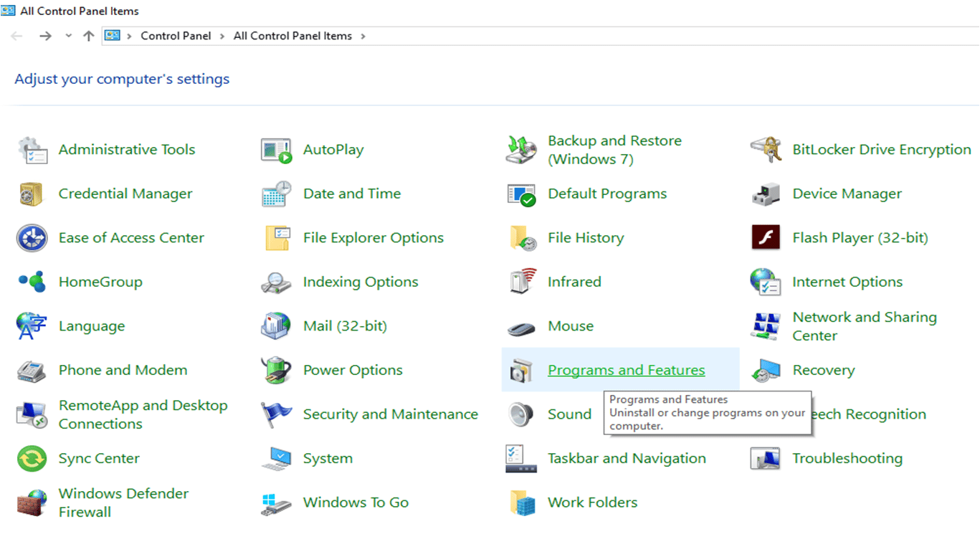Click the Power Options battery icon

point(276,370)
